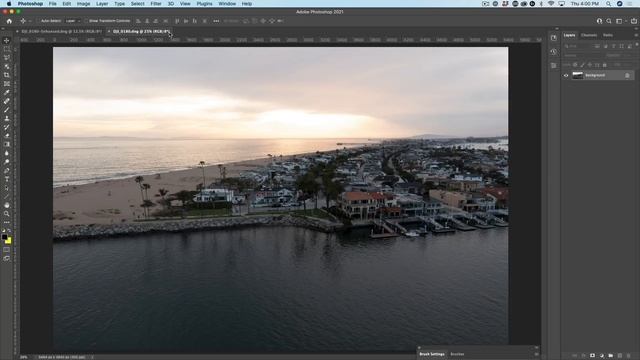640x360 pixels.
Task: Enable the Auto-Select checkbox
Action: pos(39,21)
